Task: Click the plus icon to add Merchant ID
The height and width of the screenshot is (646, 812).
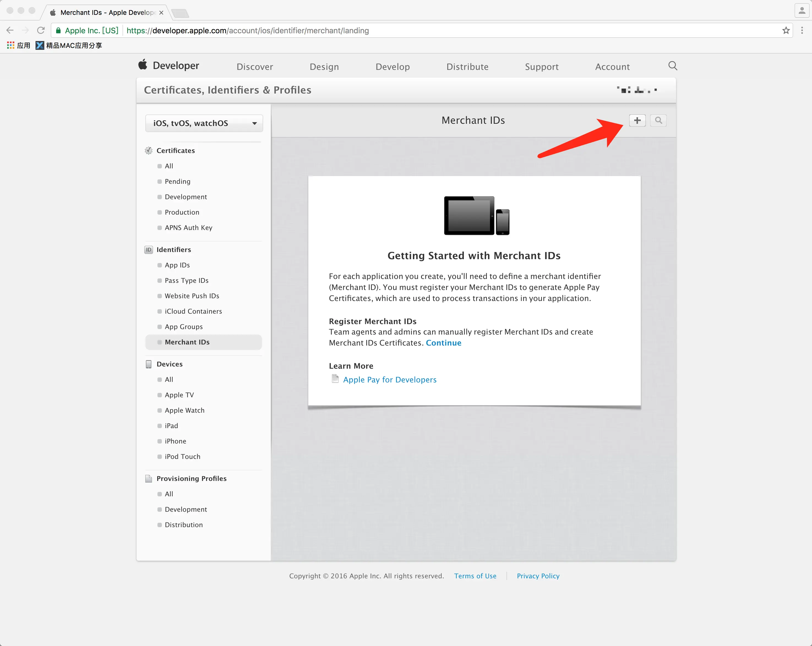Action: (x=637, y=121)
